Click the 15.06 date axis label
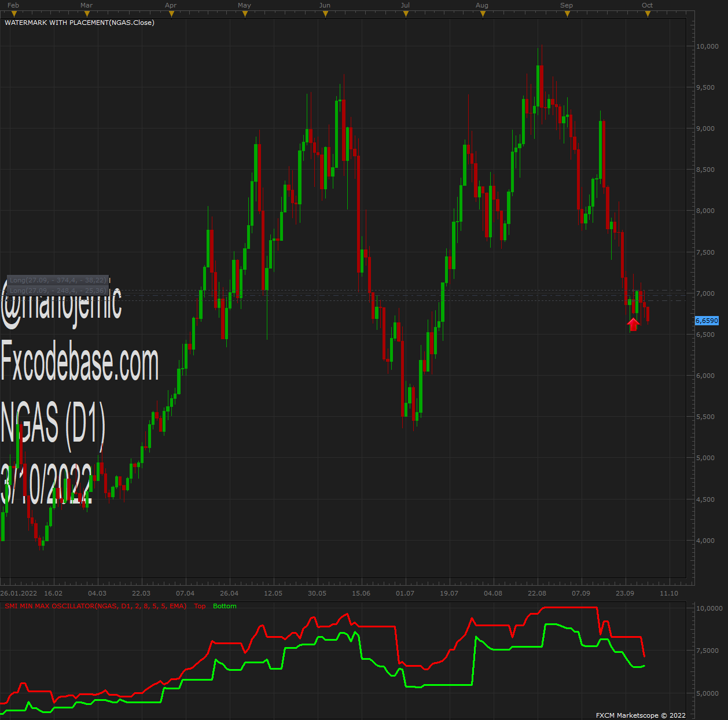728x720 pixels. click(x=361, y=593)
